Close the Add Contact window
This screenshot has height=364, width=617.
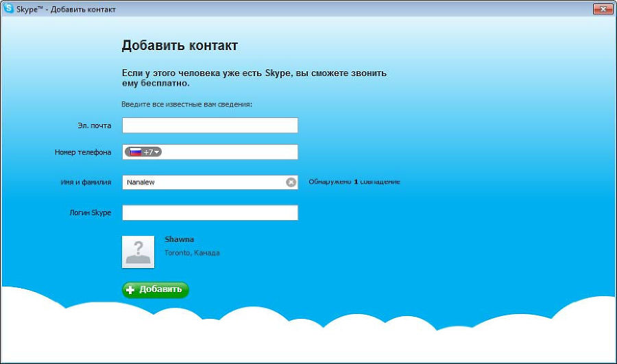tap(602, 8)
